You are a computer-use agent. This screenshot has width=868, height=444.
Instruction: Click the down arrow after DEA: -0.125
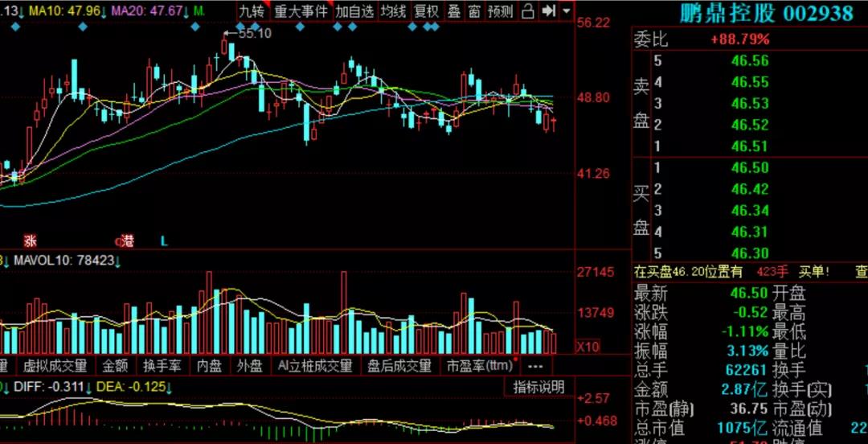(x=169, y=387)
